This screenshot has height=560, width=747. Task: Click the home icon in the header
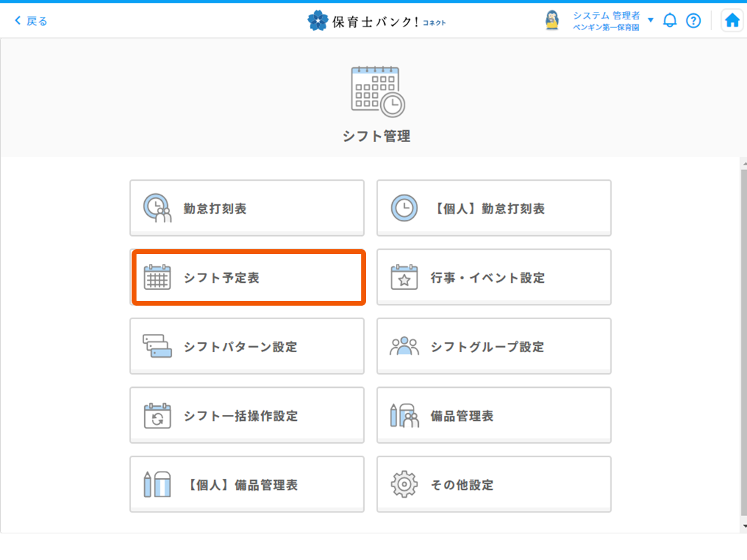click(732, 20)
